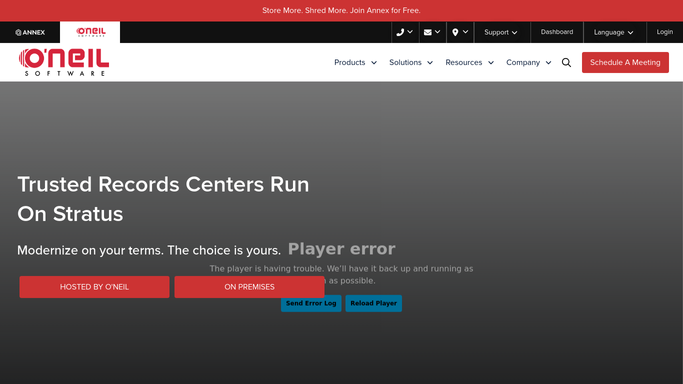The image size is (683, 384).
Task: Click the Join Annex for Free banner
Action: [x=341, y=10]
